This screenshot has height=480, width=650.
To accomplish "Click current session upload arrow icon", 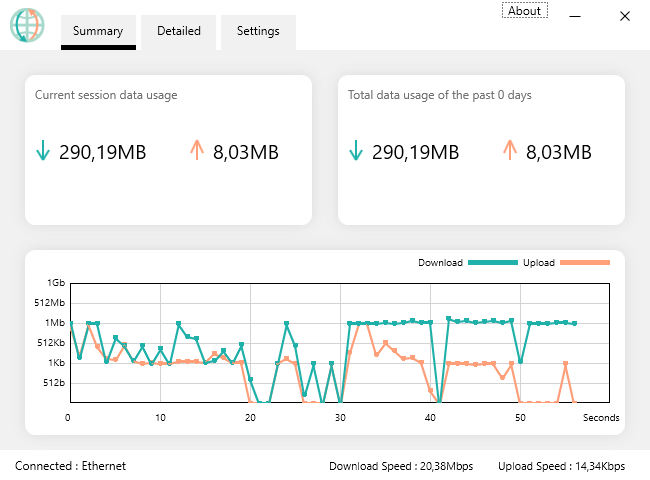I will coord(196,152).
